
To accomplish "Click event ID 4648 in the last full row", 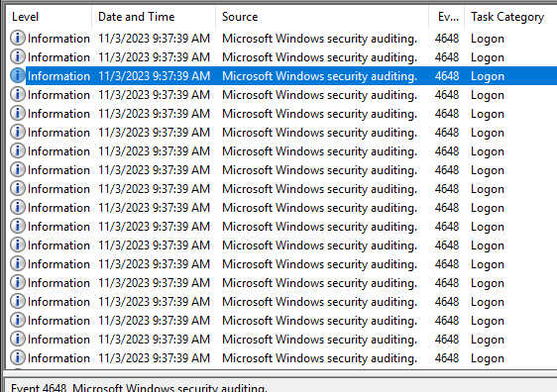I will click(447, 358).
